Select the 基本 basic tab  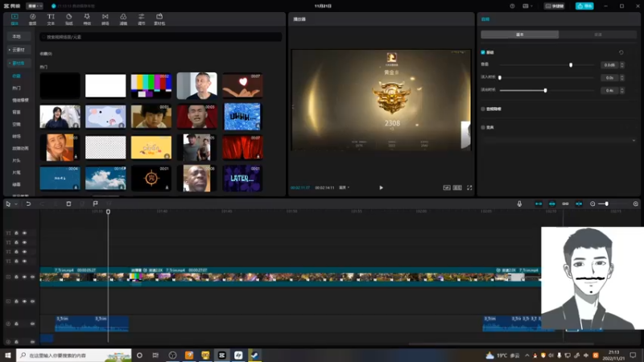519,35
